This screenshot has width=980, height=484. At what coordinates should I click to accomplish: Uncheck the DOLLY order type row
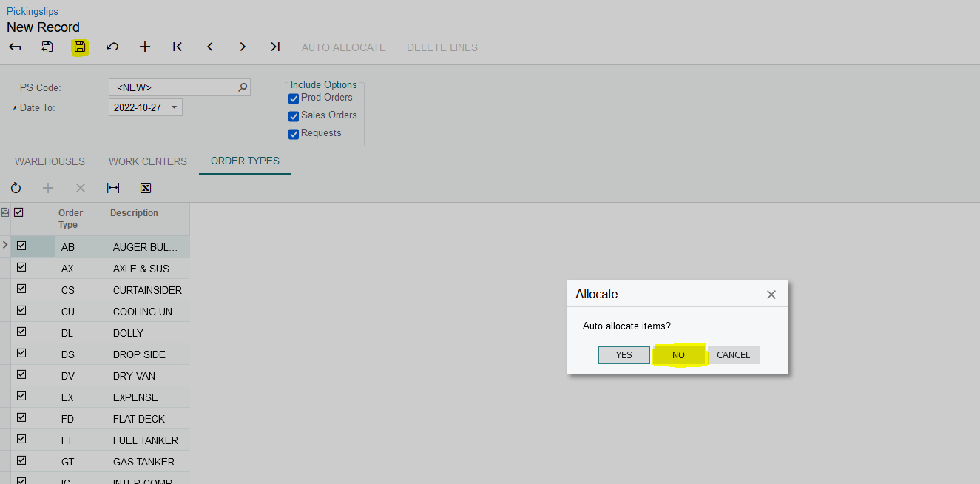(21, 332)
